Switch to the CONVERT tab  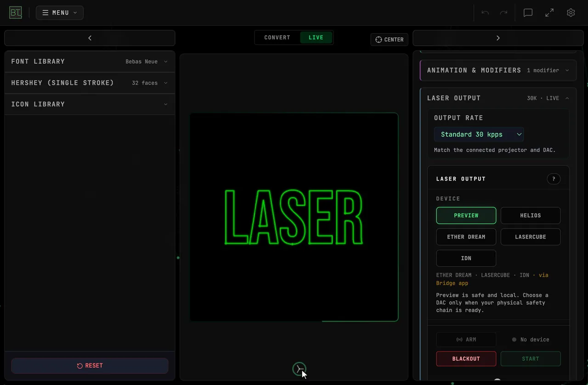pyautogui.click(x=277, y=38)
